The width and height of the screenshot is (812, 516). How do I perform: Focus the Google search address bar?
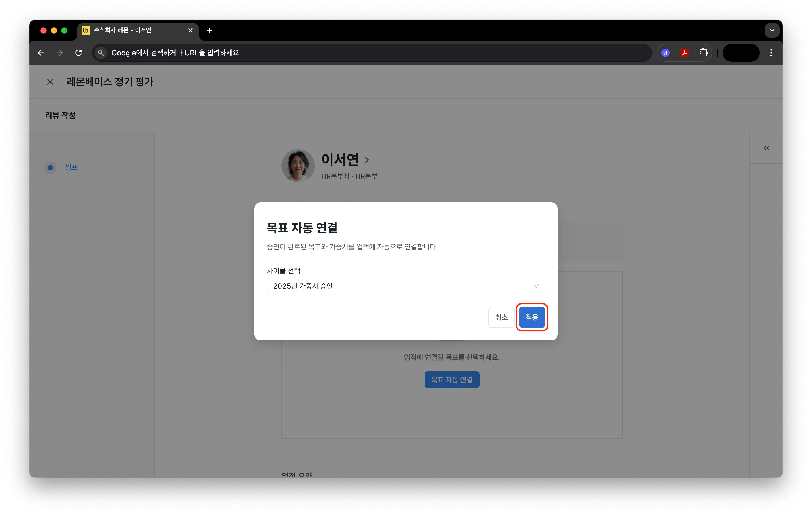372,53
